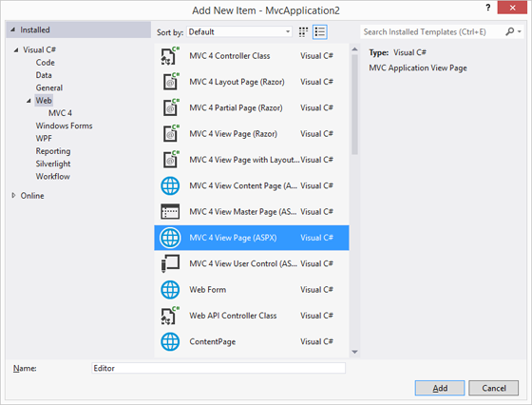Select the Visual C# node label
The image size is (532, 405).
39,49
